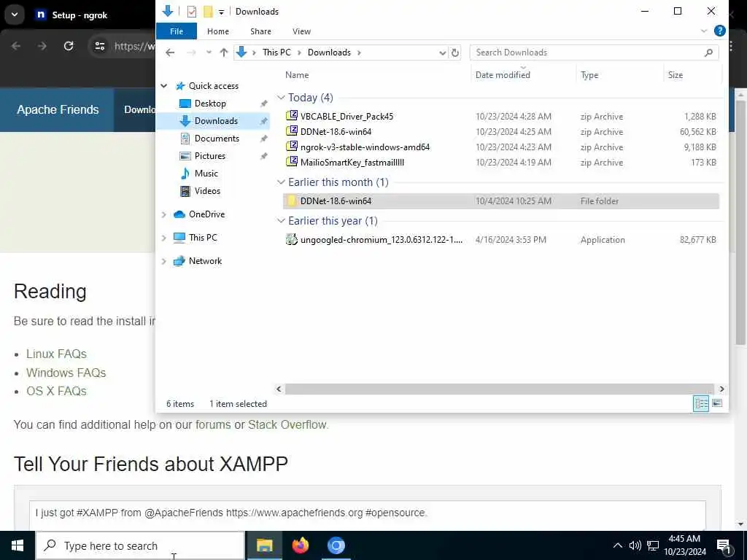This screenshot has height=560, width=747.
Task: Open the browser tab list dropdown
Action: click(15, 15)
